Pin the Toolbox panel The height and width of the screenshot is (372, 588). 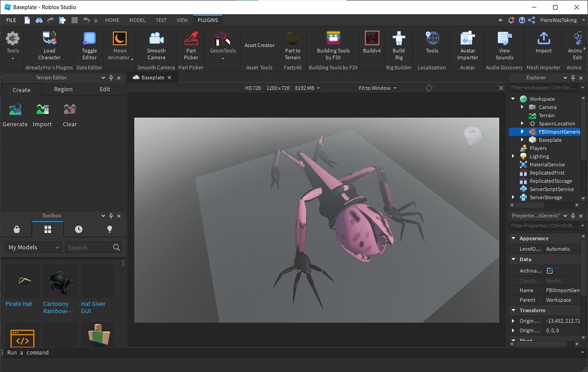pyautogui.click(x=111, y=216)
